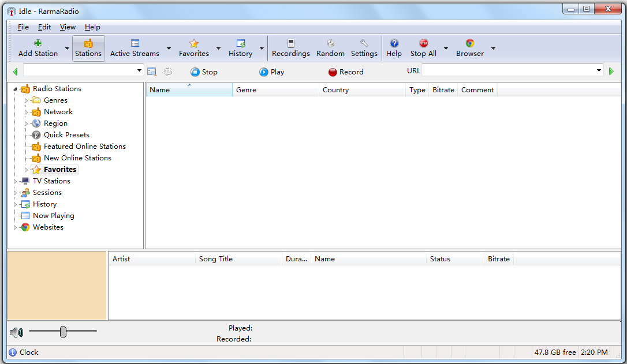Image resolution: width=627 pixels, height=364 pixels.
Task: Expand the Network tree node
Action: (x=27, y=112)
